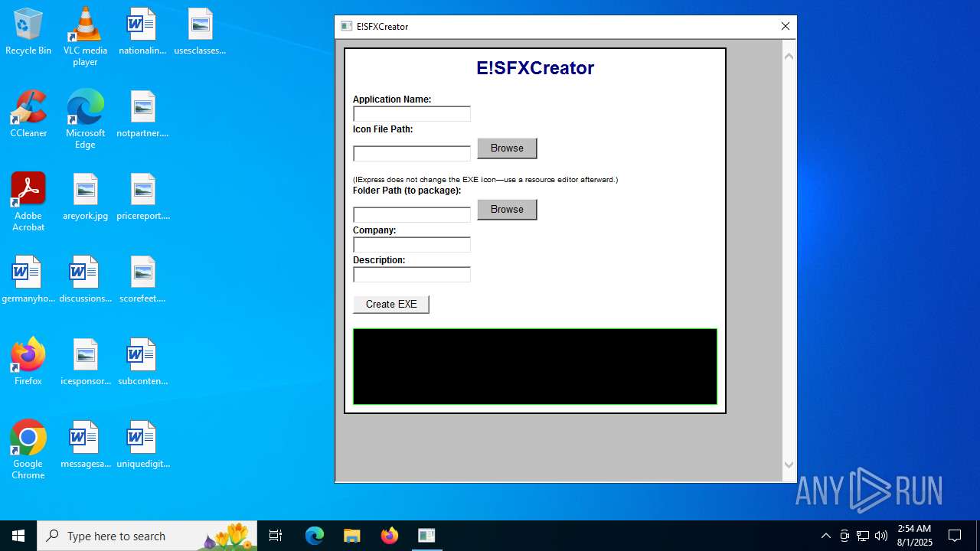
Task: Select the pricereport... file icon
Action: coord(142,197)
